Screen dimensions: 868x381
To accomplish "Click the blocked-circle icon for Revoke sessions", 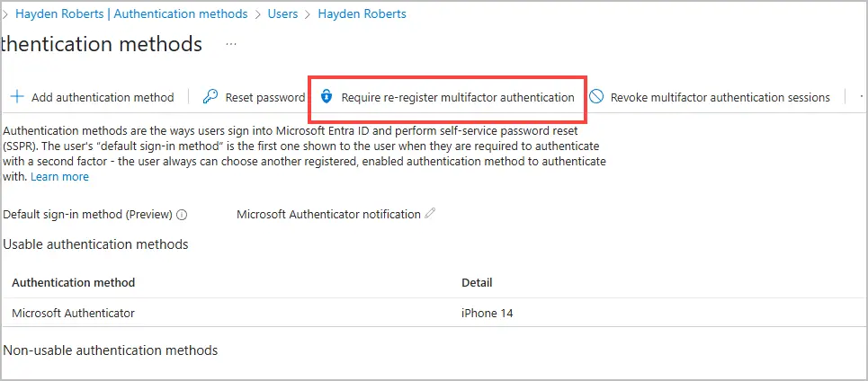I will pyautogui.click(x=596, y=97).
